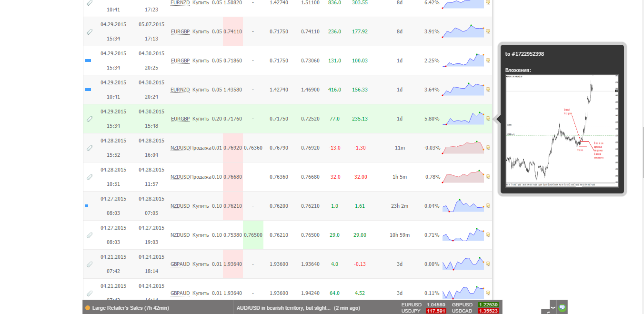Click the 836.0 pips value

(x=334, y=2)
